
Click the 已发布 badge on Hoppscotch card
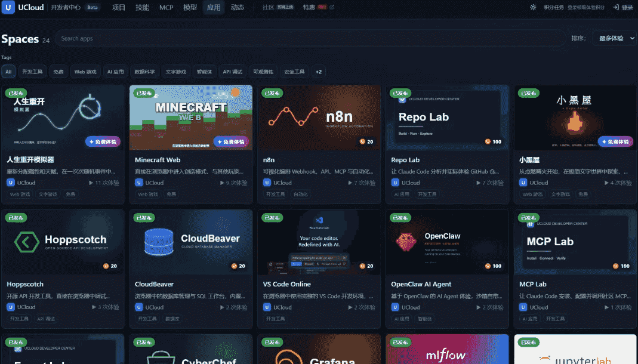[16, 218]
